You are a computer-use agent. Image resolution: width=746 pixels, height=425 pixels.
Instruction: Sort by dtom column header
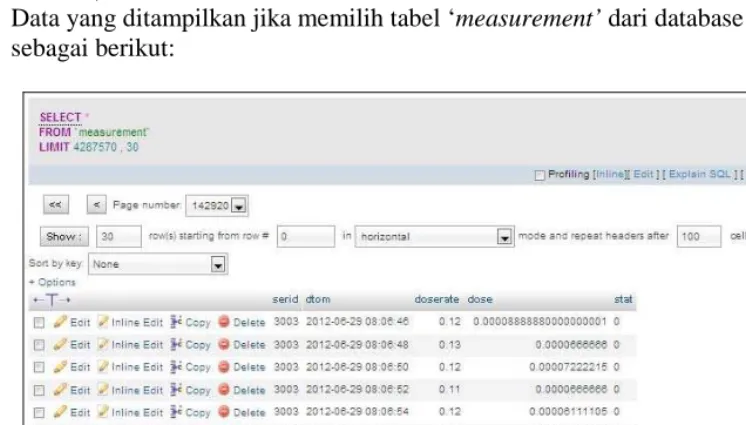318,299
